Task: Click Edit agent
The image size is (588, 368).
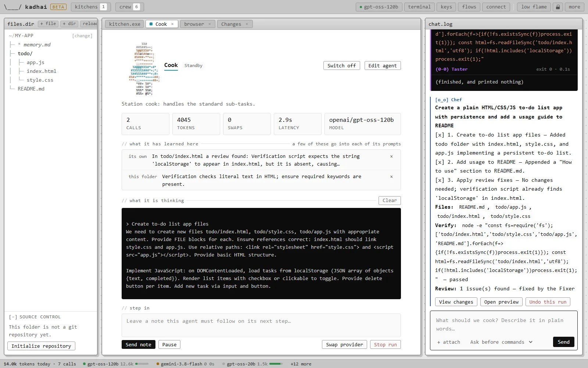Action: [382, 66]
